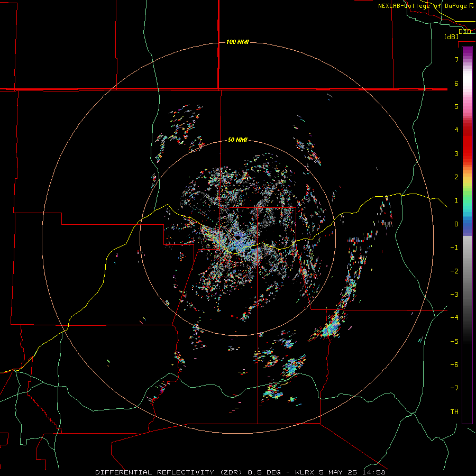Image resolution: width=476 pixels, height=476 pixels.
Task: Click the positive "1" scale value
Action: click(456, 200)
